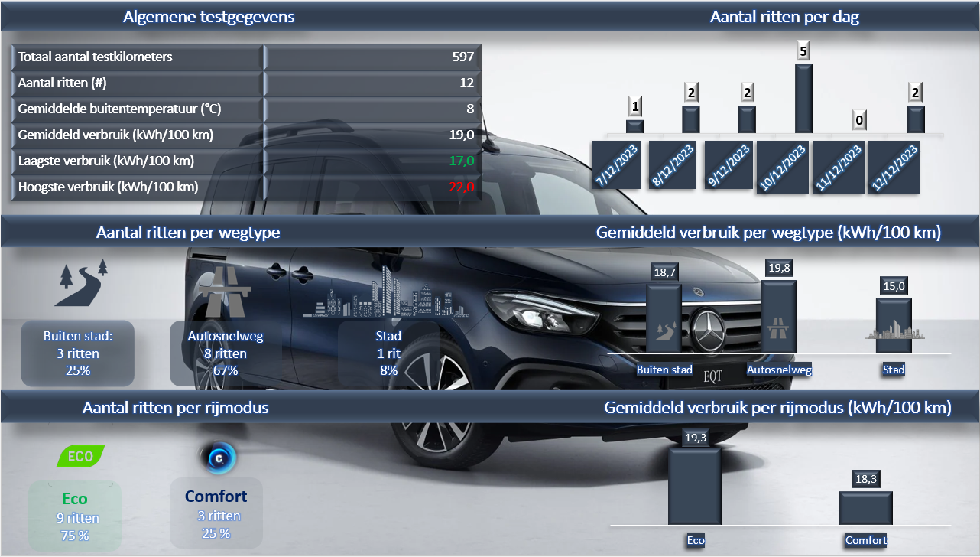This screenshot has width=980, height=557.
Task: Click the 'Gemiddeld verbruik per rijmodus' heading
Action: [777, 408]
